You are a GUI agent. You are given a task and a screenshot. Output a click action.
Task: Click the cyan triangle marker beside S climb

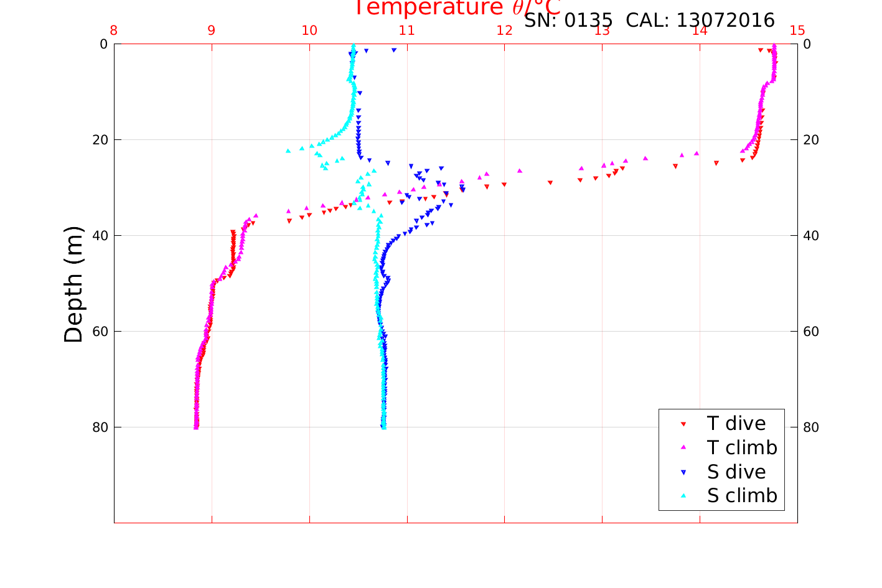click(683, 496)
